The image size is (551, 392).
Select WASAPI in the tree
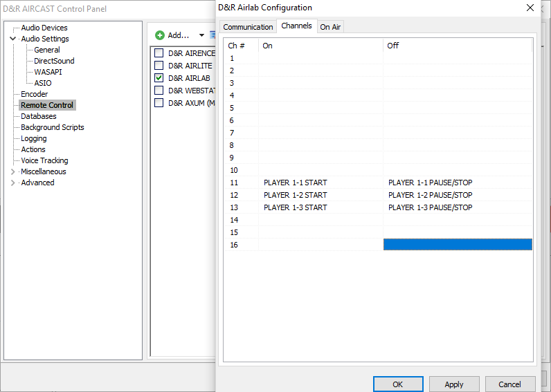tap(48, 72)
